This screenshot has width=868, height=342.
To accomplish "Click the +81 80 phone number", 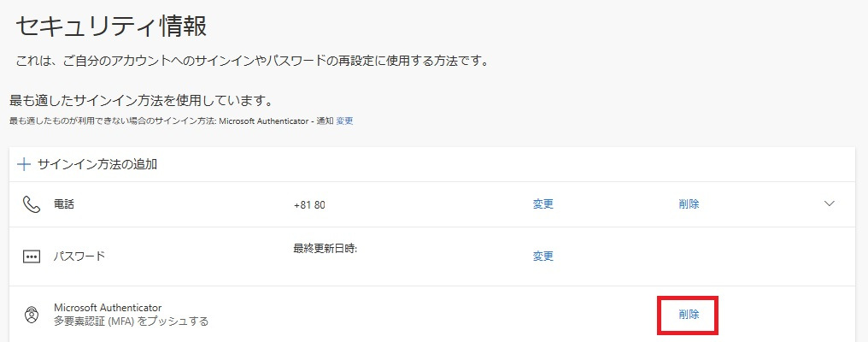I will point(309,204).
